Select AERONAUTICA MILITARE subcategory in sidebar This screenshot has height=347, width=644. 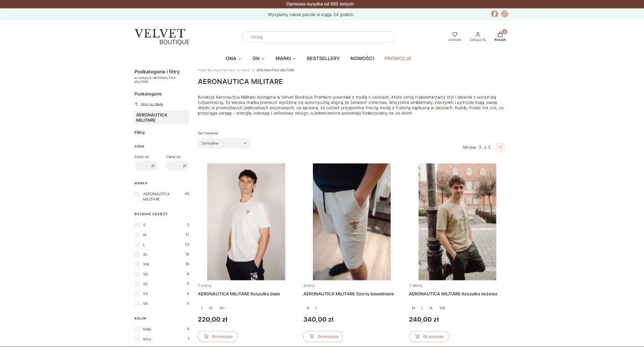click(162, 118)
